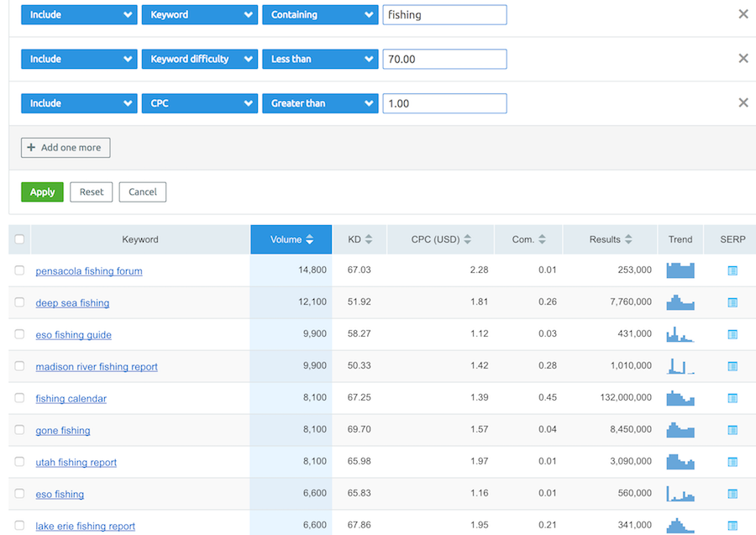Viewport: 756px width, 535px height.
Task: Open the eso fishing keyword link
Action: [60, 494]
